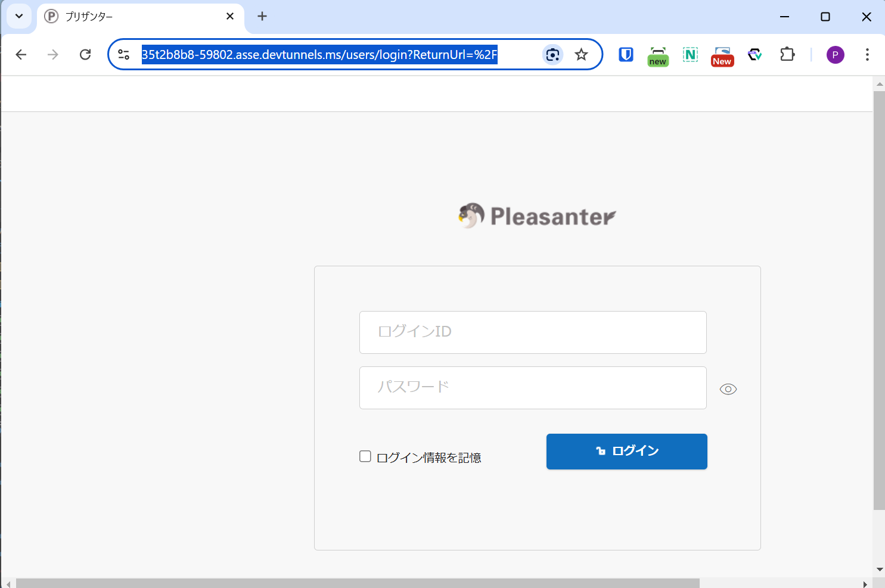Open Chrome's three-dot menu

tap(867, 55)
